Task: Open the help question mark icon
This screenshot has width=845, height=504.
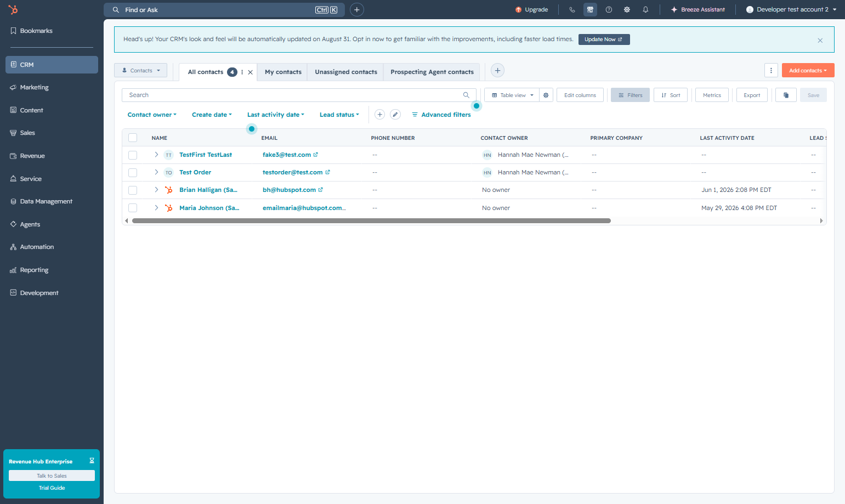Action: [609, 10]
